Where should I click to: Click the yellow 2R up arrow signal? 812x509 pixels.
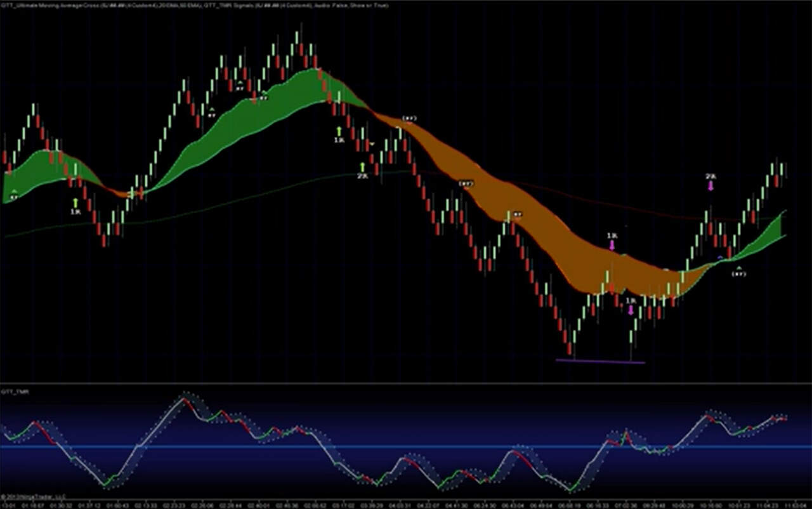[x=362, y=168]
